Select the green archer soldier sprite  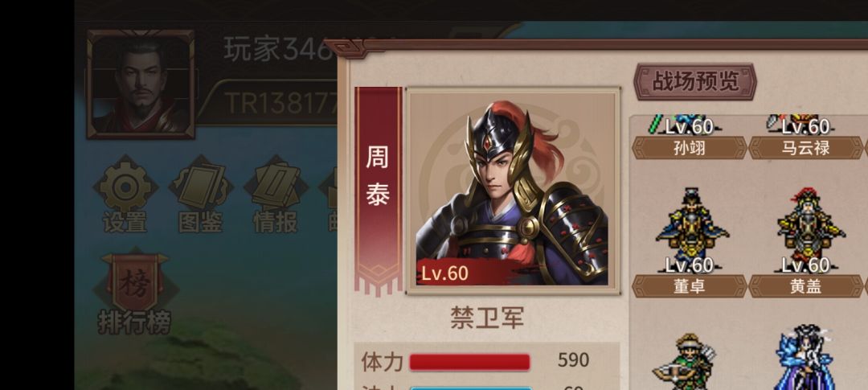click(688, 362)
